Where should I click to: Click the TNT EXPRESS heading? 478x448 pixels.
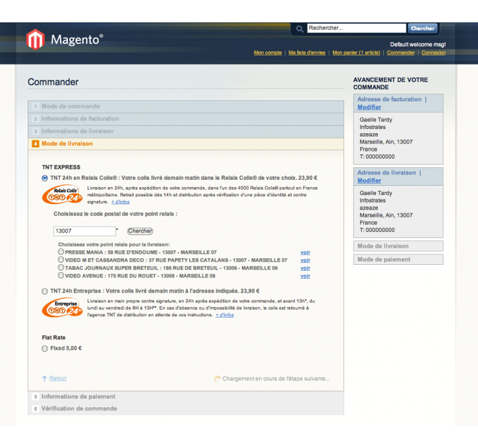(x=61, y=167)
